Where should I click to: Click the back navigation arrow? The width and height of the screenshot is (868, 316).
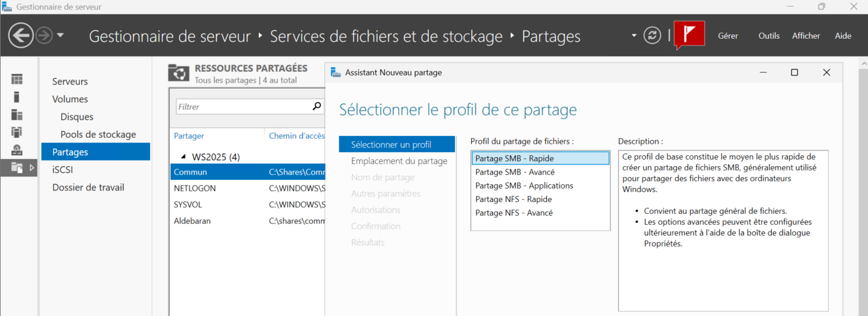coord(21,36)
